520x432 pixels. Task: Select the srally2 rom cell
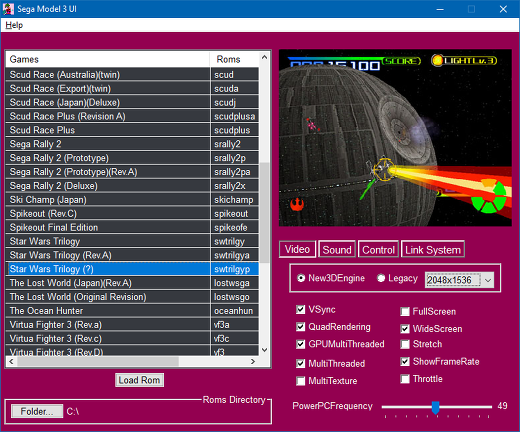point(235,144)
